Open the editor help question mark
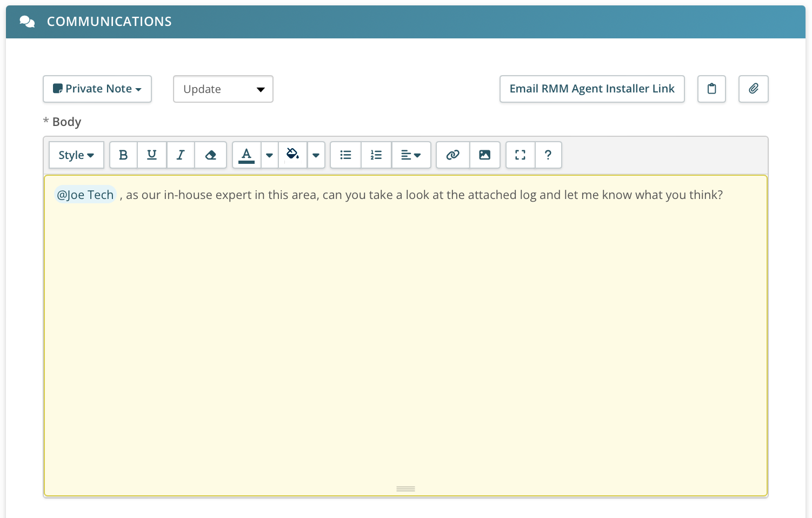 548,155
